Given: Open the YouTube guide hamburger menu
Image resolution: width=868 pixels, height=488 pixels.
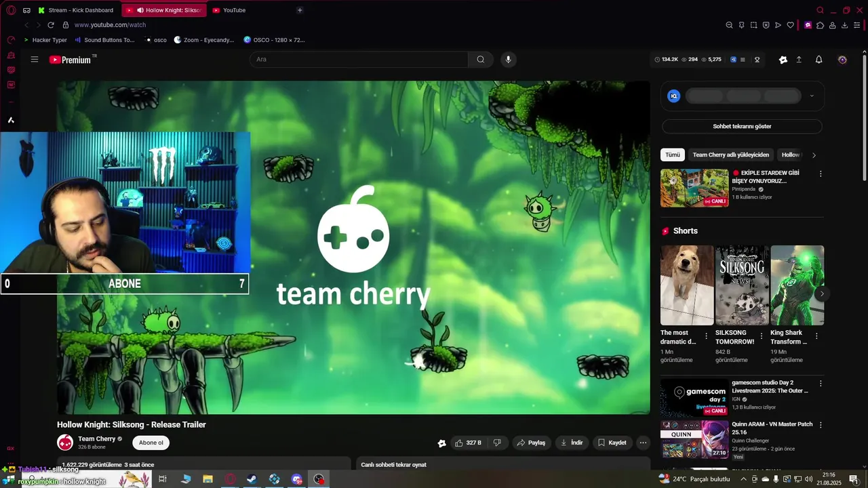Looking at the screenshot, I should (x=35, y=60).
